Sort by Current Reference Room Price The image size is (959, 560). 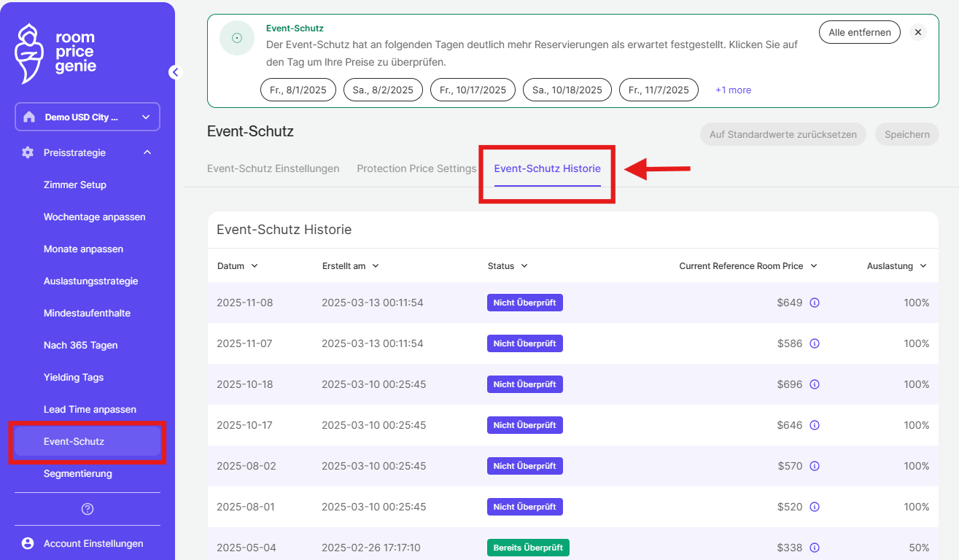click(748, 266)
